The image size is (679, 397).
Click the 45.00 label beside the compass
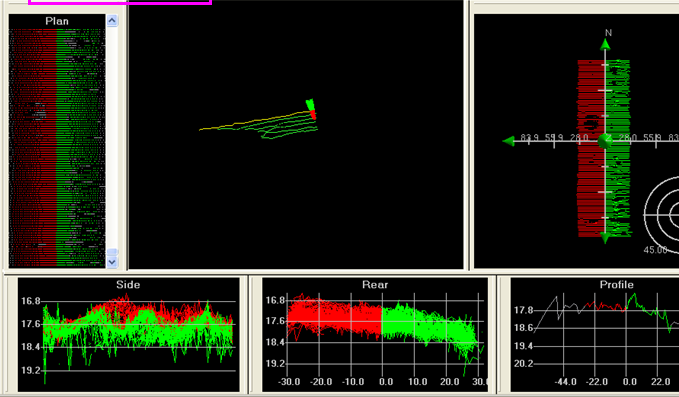655,250
